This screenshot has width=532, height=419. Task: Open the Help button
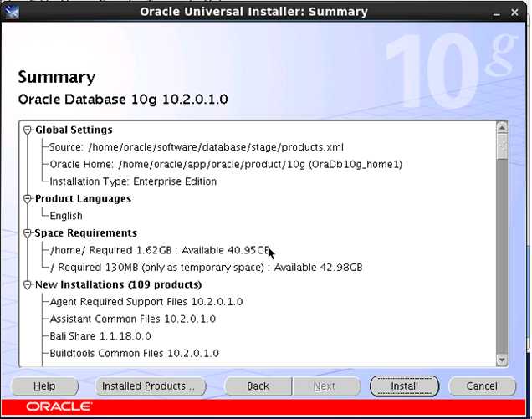coord(45,386)
